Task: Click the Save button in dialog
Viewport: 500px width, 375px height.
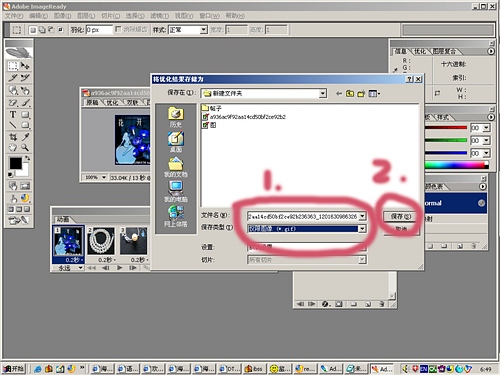Action: click(401, 217)
